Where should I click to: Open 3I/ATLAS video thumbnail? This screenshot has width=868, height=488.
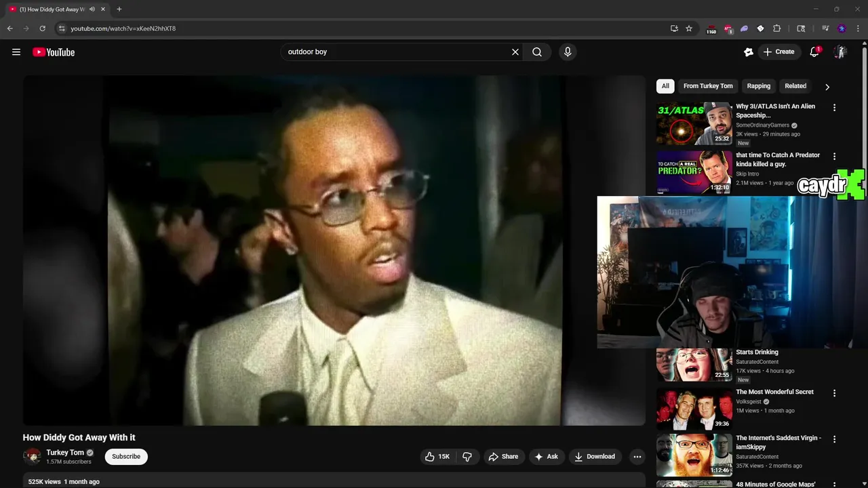point(694,123)
